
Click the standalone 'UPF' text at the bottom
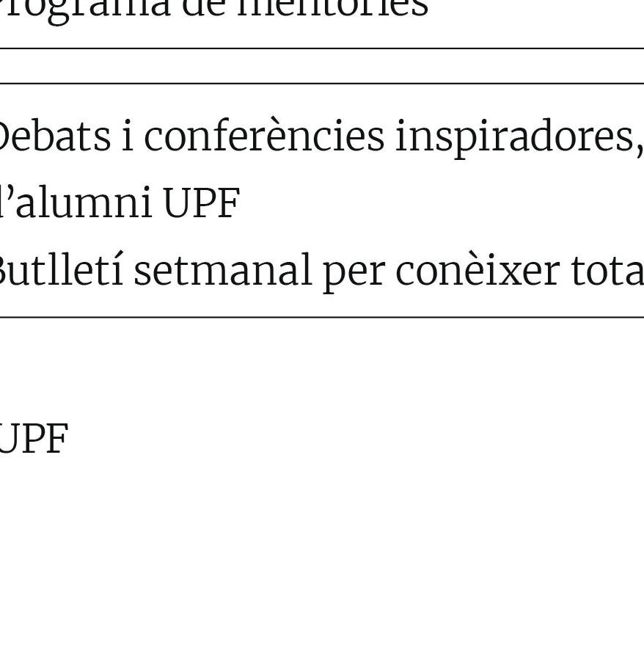tap(34, 439)
